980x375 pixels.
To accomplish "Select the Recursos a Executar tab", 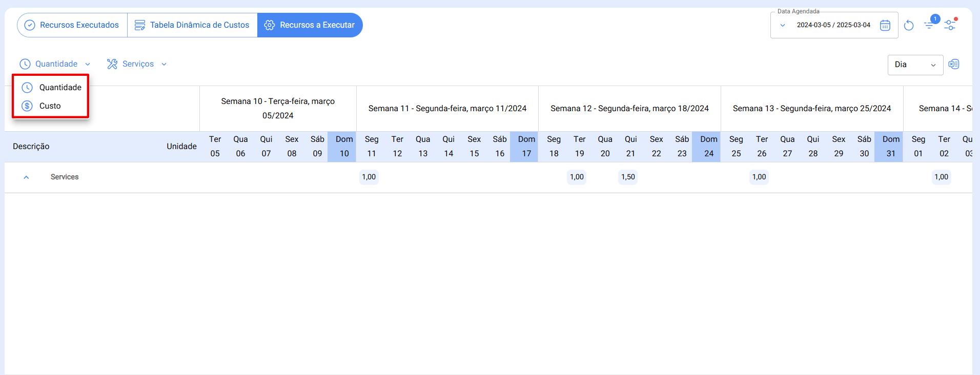I will point(310,25).
